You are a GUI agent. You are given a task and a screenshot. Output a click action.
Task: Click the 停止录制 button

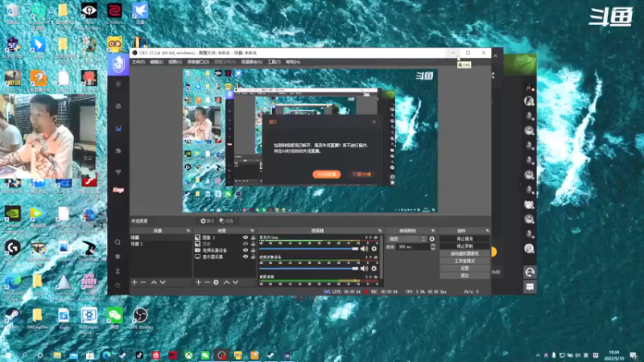click(x=464, y=246)
